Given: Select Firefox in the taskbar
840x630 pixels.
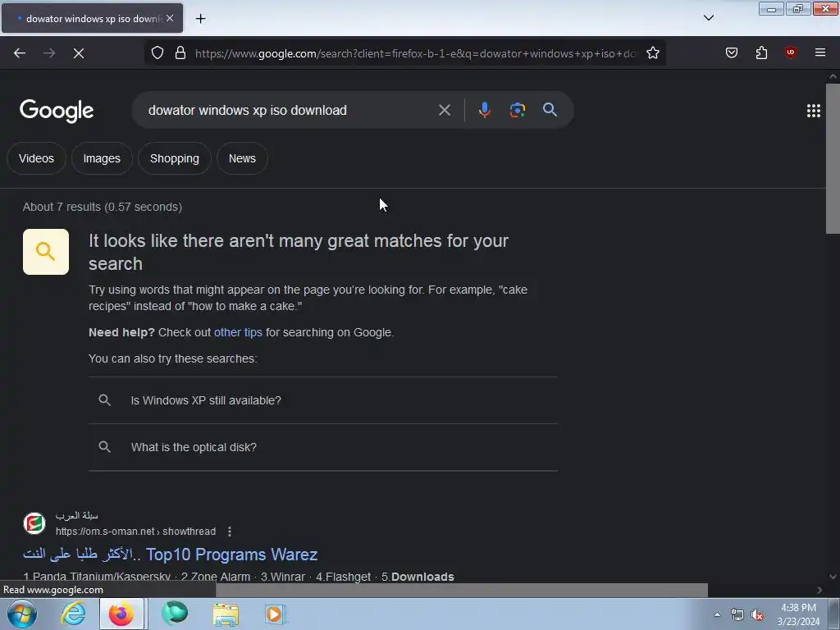Looking at the screenshot, I should (121, 614).
